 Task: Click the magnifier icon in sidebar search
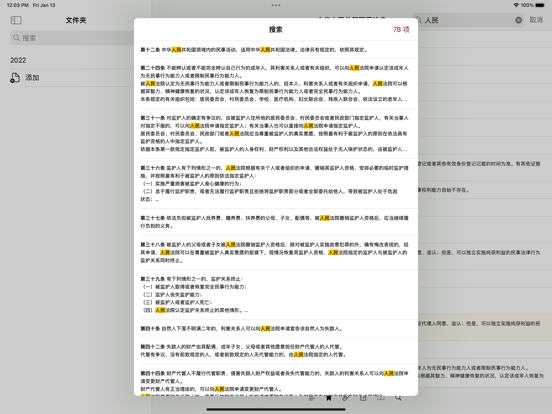coord(17,38)
